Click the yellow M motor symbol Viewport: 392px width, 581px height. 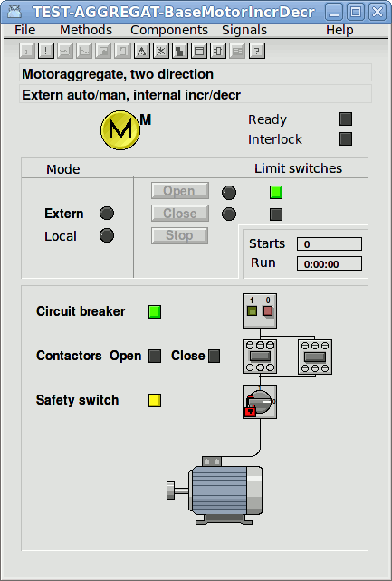tap(120, 130)
